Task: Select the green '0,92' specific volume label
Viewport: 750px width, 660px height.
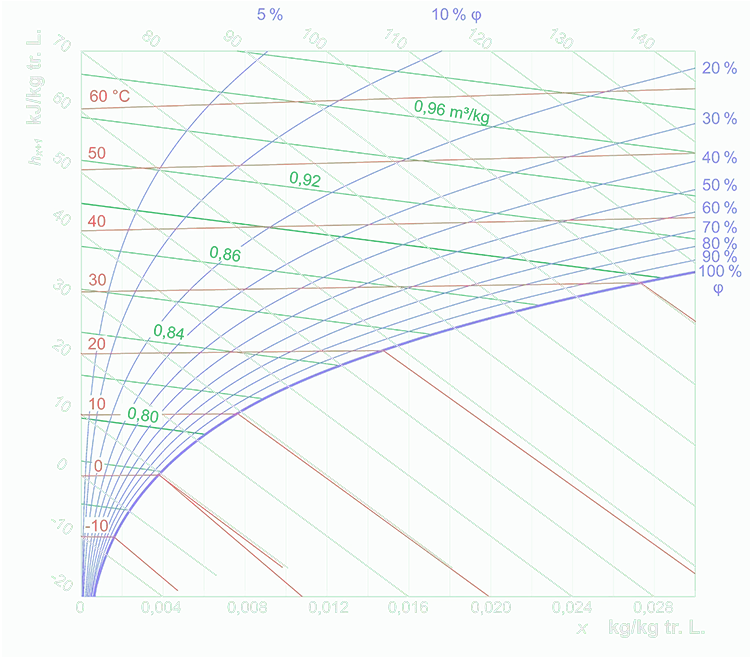Action: (x=305, y=179)
